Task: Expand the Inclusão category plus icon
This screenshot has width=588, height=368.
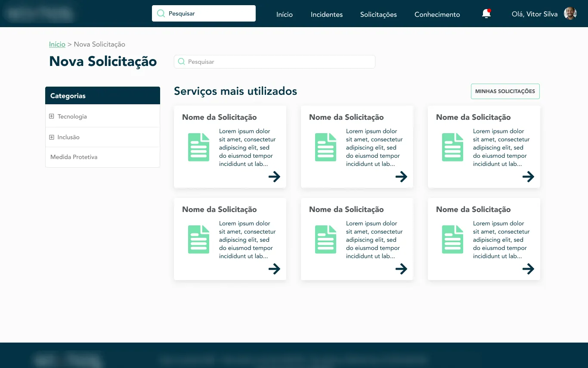Action: pos(52,137)
